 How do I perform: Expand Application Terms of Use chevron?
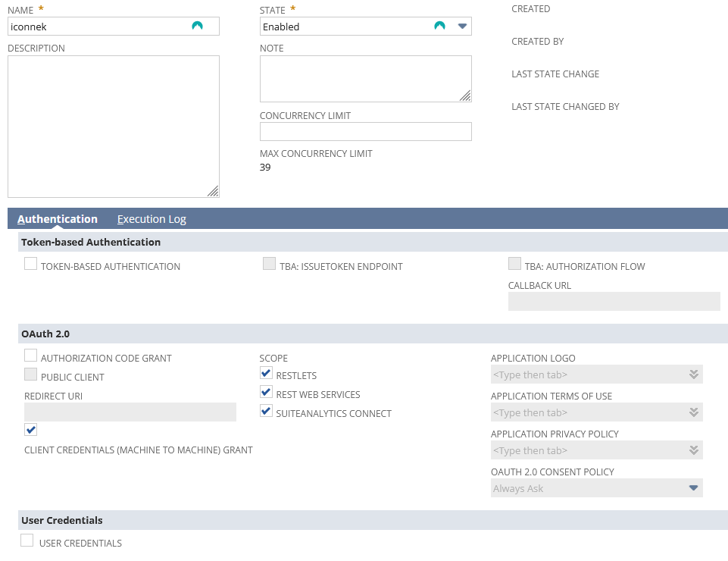pos(693,412)
